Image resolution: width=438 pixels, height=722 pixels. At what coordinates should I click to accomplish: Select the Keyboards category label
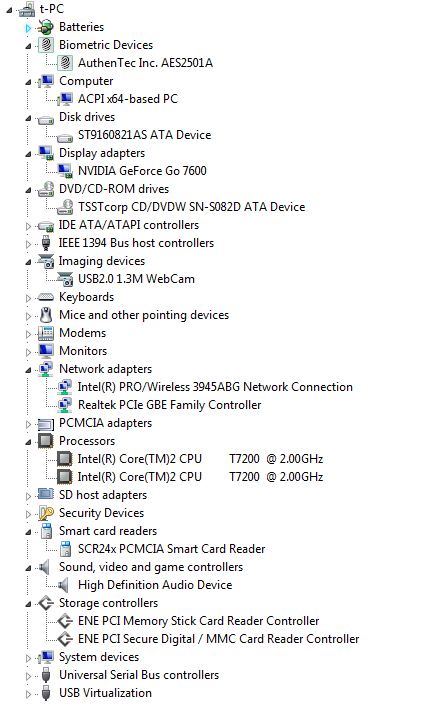[86, 297]
